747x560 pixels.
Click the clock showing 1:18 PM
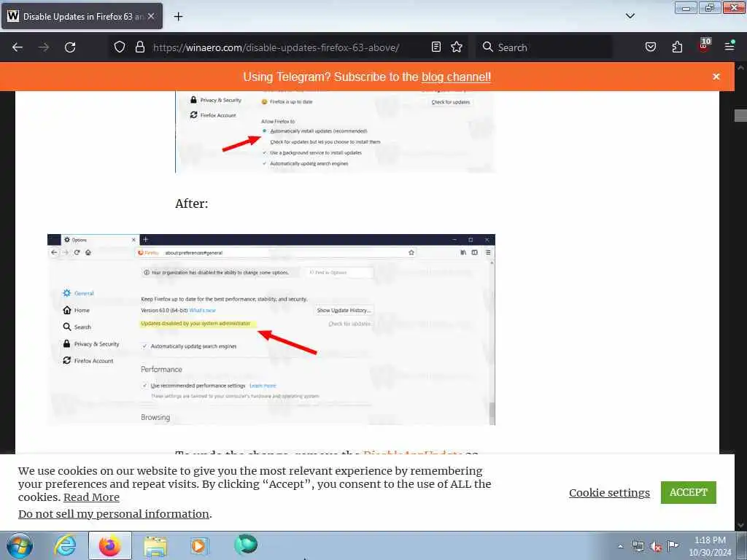coord(710,546)
